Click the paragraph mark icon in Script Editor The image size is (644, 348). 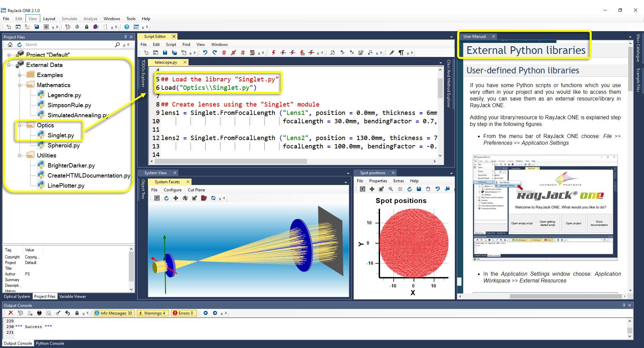[401, 53]
